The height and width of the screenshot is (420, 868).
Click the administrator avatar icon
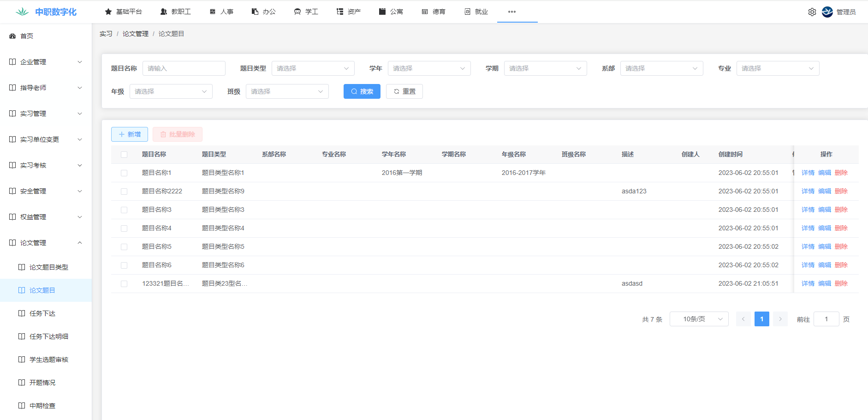827,12
